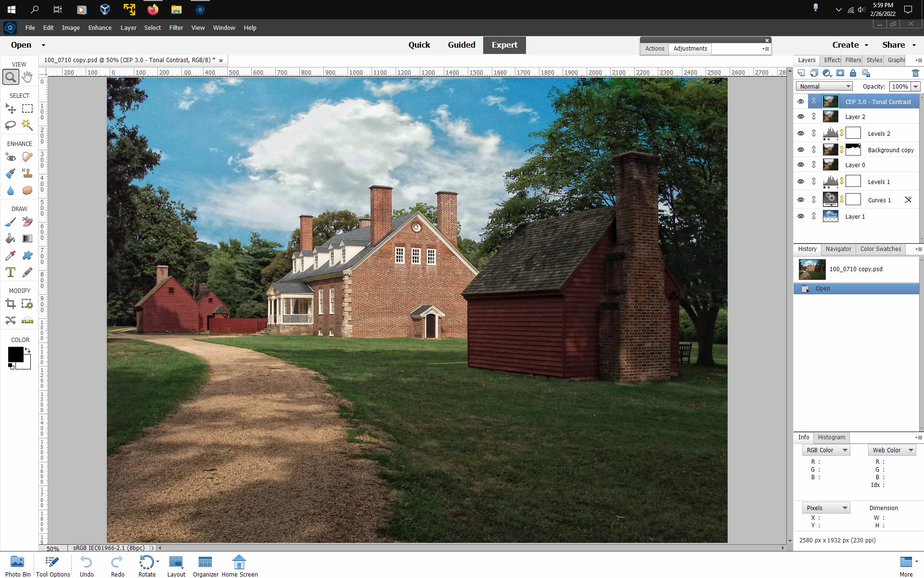
Task: Click the black foreground color swatch
Action: [15, 355]
